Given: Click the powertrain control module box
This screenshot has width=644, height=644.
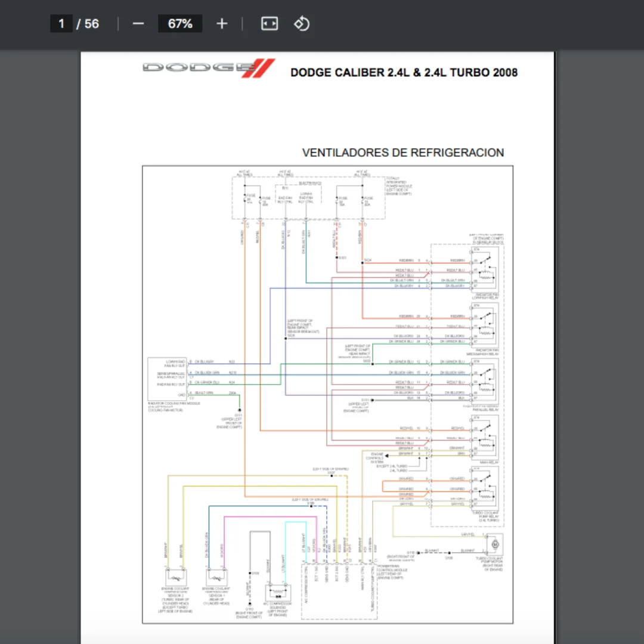Looking at the screenshot, I should [x=338, y=590].
